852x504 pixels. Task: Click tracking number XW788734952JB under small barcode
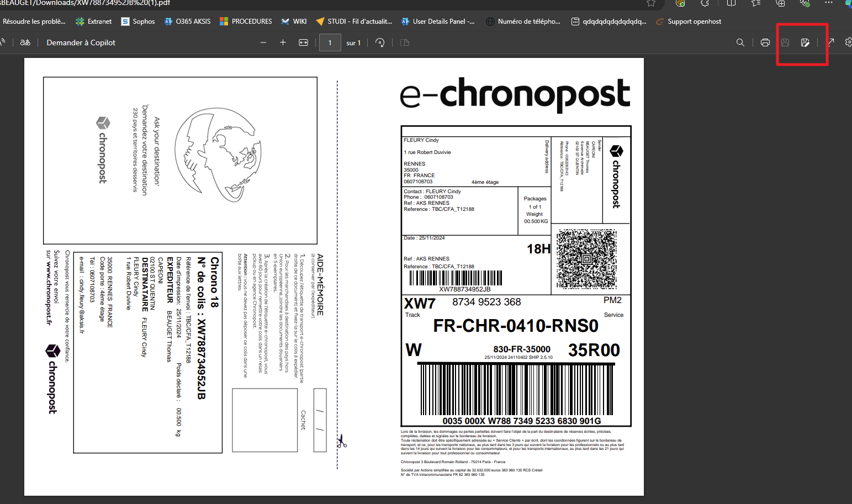(465, 289)
